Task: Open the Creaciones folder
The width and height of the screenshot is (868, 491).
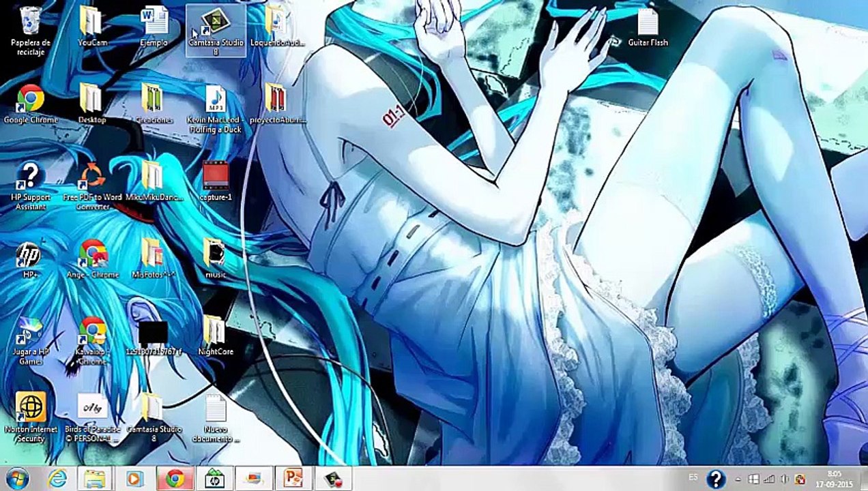Action: 154,104
